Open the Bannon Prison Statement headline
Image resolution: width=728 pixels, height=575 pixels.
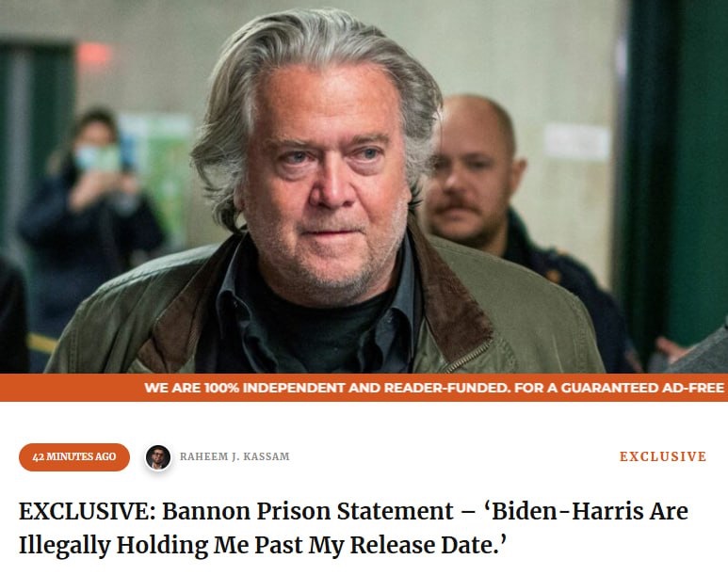353,528
